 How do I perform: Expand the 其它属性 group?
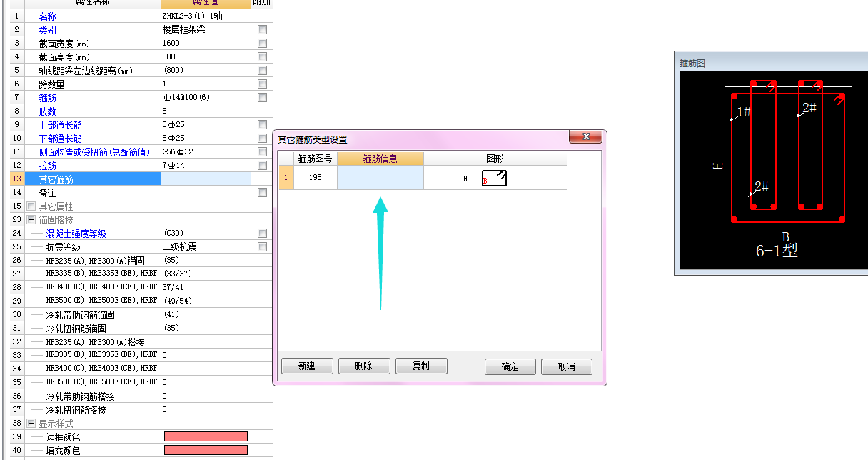pyautogui.click(x=31, y=206)
